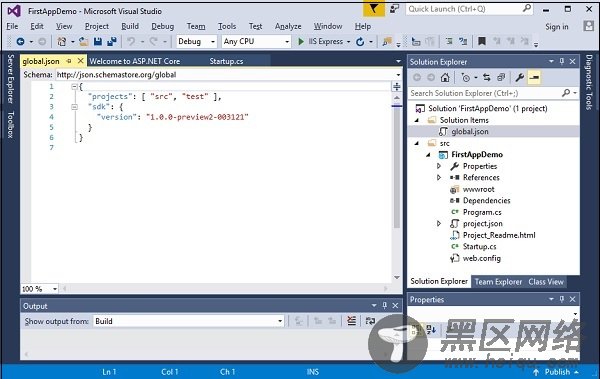The width and height of the screenshot is (600, 379).
Task: Click the Sync with Active Document icon
Action: tap(487, 78)
